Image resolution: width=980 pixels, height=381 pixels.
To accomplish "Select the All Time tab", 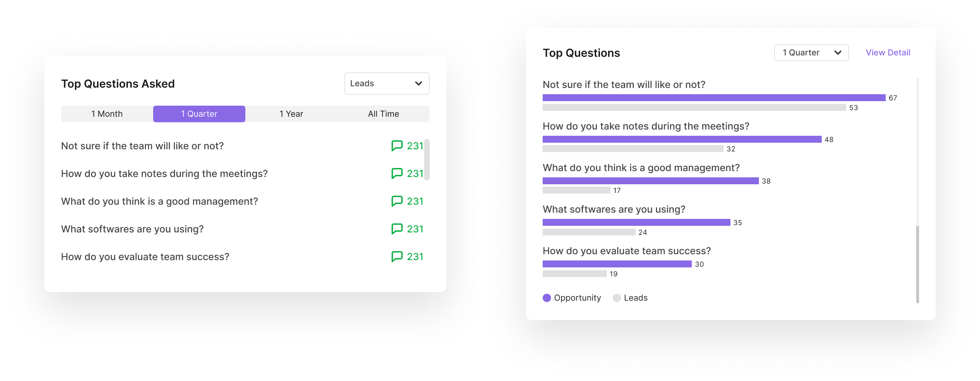I will click(x=383, y=114).
